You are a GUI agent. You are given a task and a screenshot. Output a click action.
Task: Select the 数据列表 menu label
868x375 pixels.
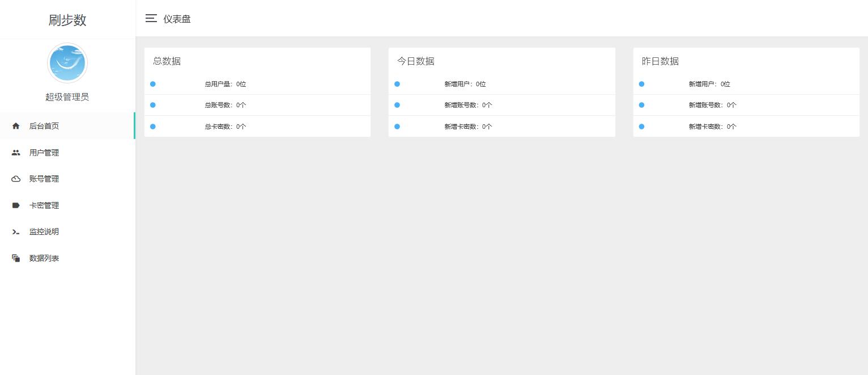44,258
